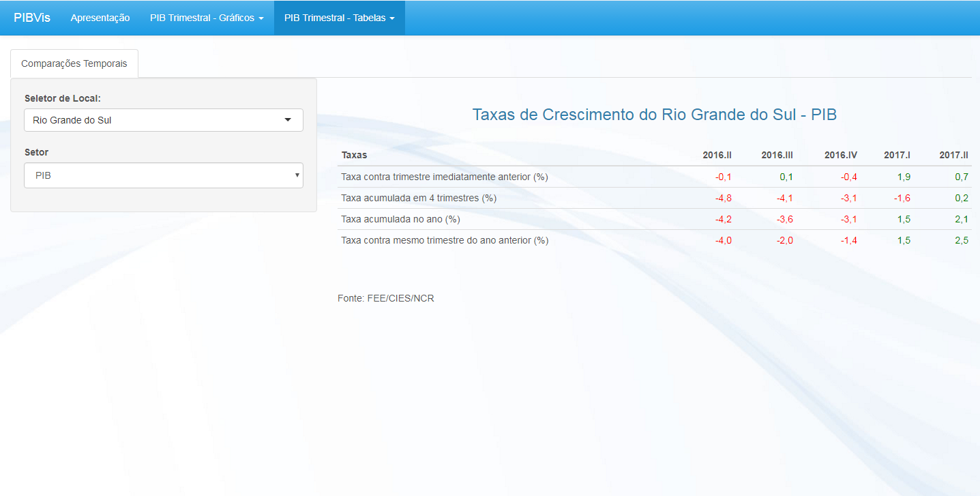Screen dimensions: 980x496
Task: Open the Setor PIB select box
Action: (x=164, y=175)
